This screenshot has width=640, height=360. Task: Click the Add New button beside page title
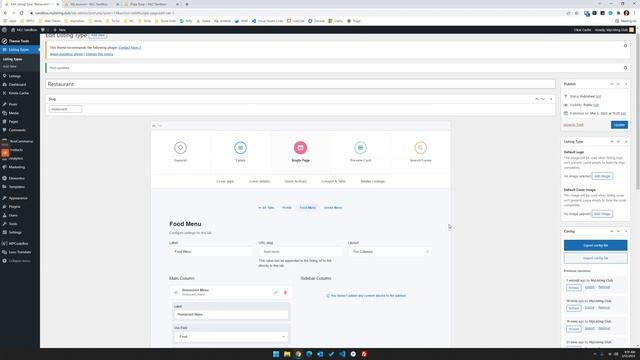point(98,35)
